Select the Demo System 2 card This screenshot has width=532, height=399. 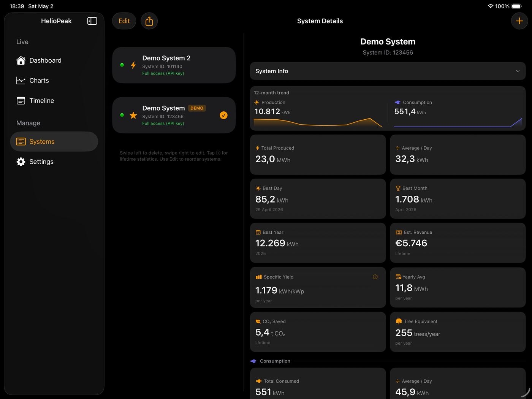coord(174,65)
